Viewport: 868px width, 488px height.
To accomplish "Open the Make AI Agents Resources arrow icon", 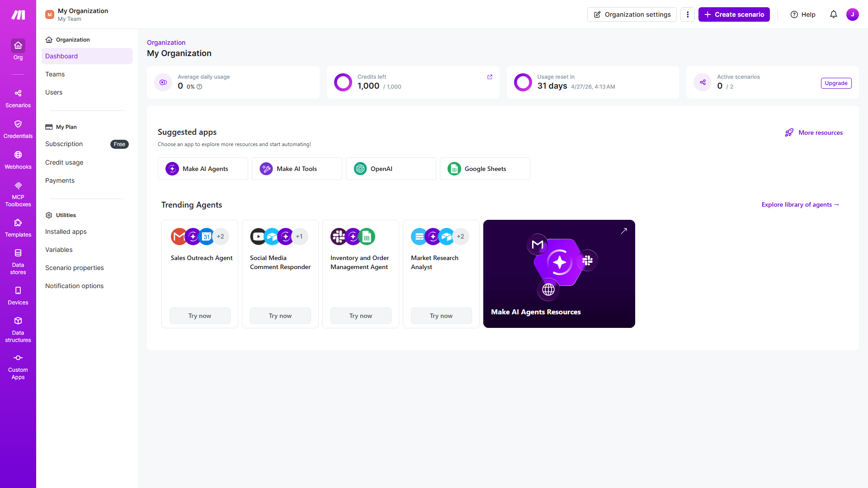I will tap(624, 231).
